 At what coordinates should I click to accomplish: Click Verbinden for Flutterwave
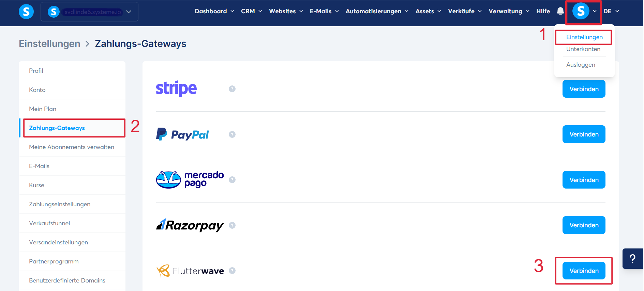(584, 271)
